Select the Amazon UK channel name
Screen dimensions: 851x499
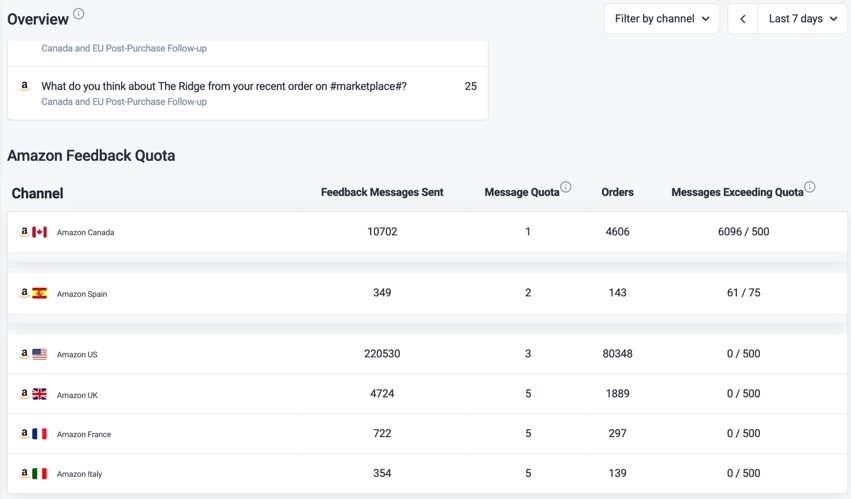tap(77, 395)
